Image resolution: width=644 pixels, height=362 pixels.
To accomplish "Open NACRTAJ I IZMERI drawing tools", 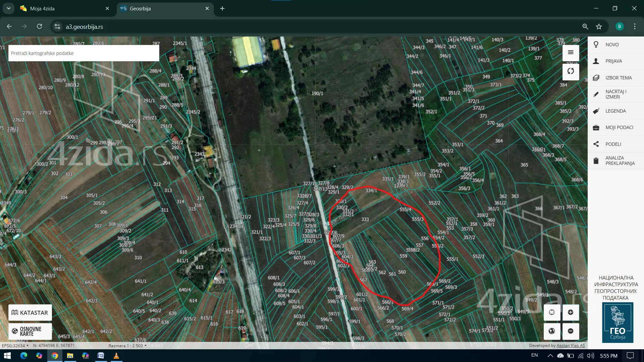I will pyautogui.click(x=615, y=94).
